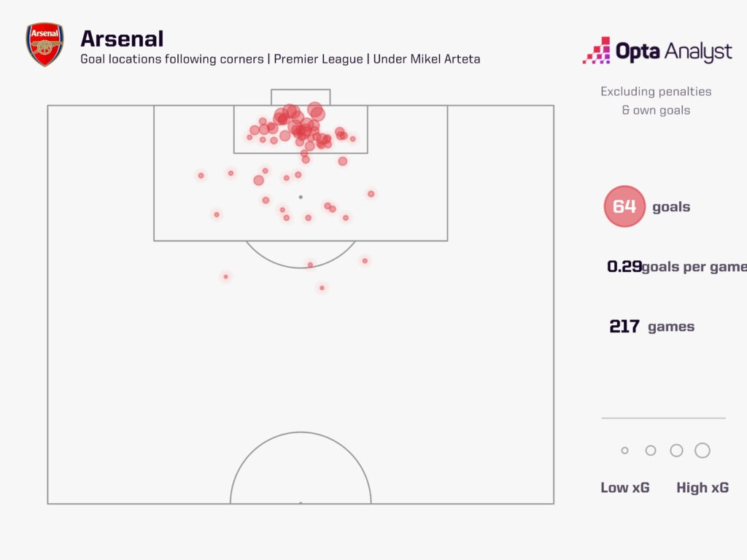Click inside the halfway-line centre circle arc

[301, 474]
